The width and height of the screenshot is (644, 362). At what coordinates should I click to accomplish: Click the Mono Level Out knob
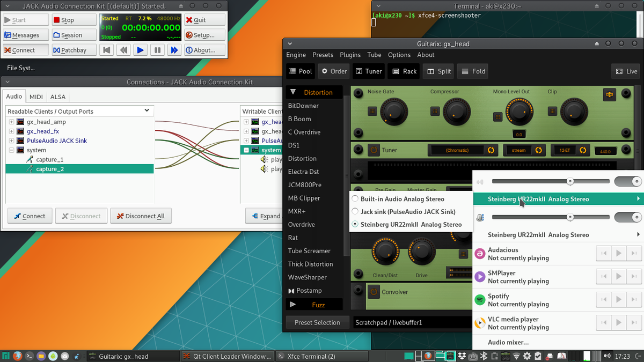pyautogui.click(x=518, y=111)
